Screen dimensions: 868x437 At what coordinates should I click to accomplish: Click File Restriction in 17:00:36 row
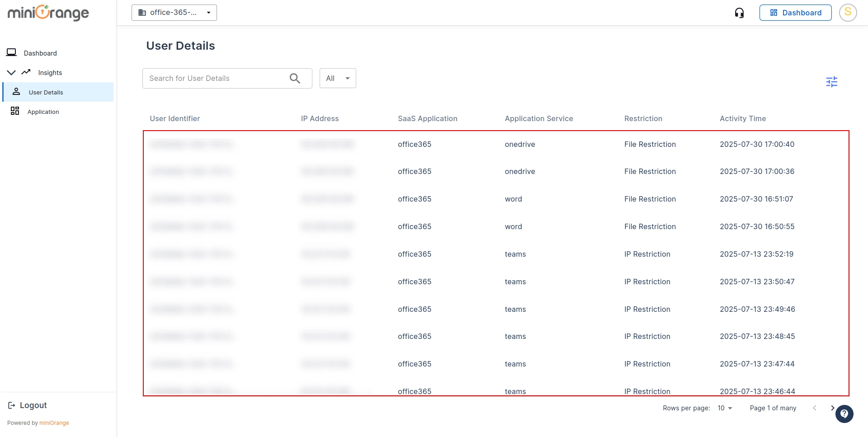pos(650,171)
